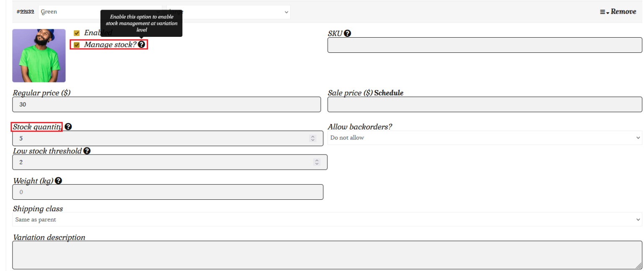Open the size attribute dropdown
This screenshot has width=644, height=271.
click(x=229, y=12)
